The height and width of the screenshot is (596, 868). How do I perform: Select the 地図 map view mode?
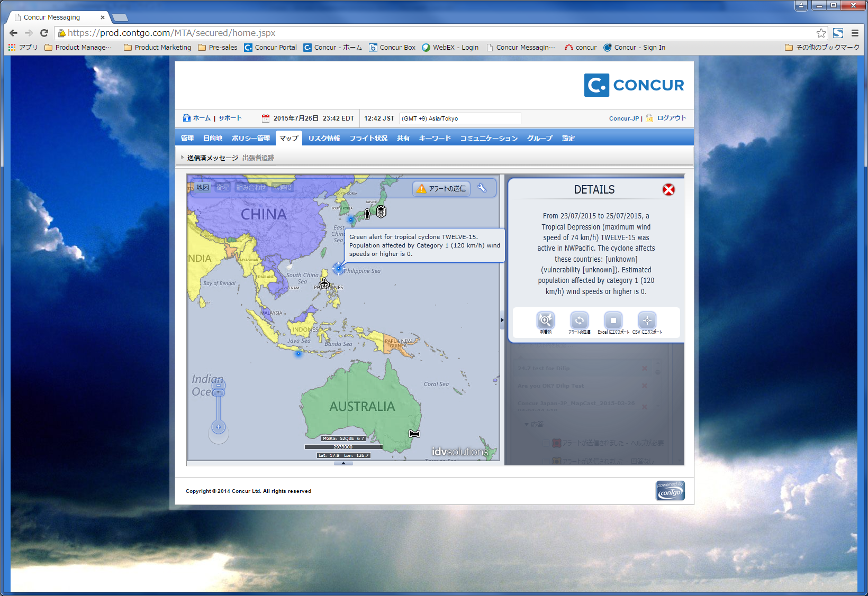202,188
